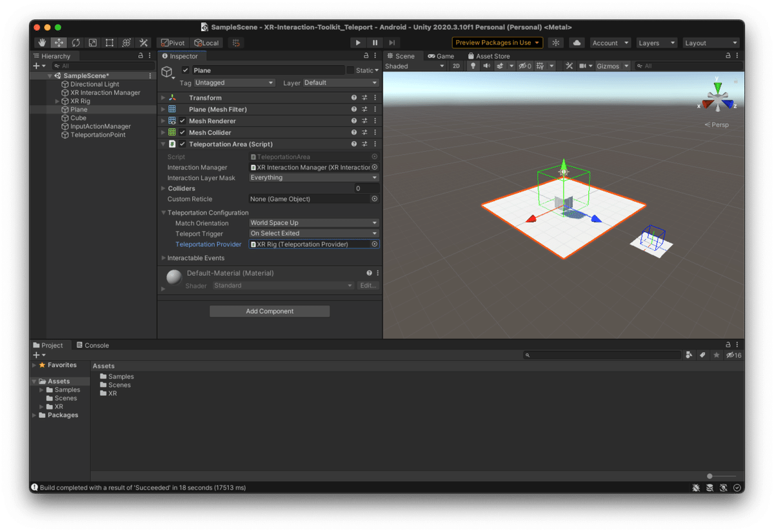Select the Move tool
774x532 pixels.
(59, 43)
